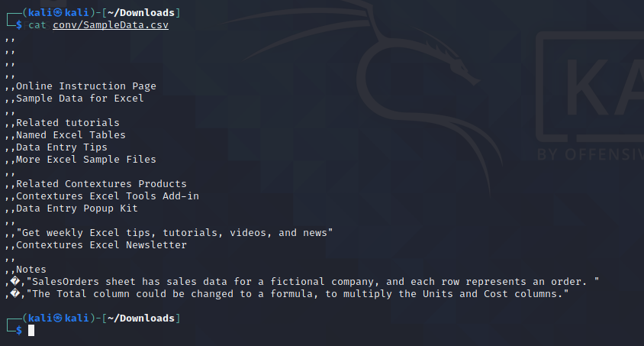The height and width of the screenshot is (346, 644).
Task: Click the Notes line in output
Action: click(x=31, y=270)
